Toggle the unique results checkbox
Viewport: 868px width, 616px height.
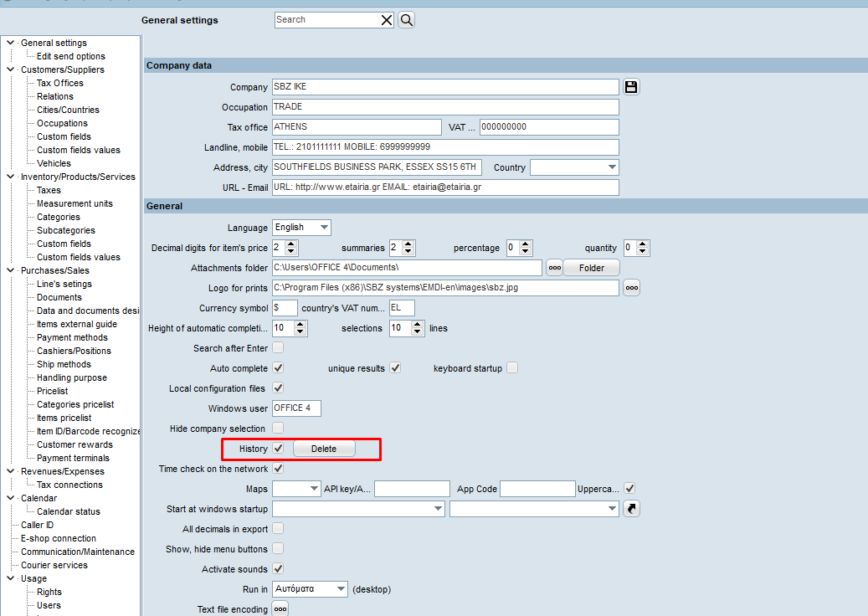tap(395, 368)
